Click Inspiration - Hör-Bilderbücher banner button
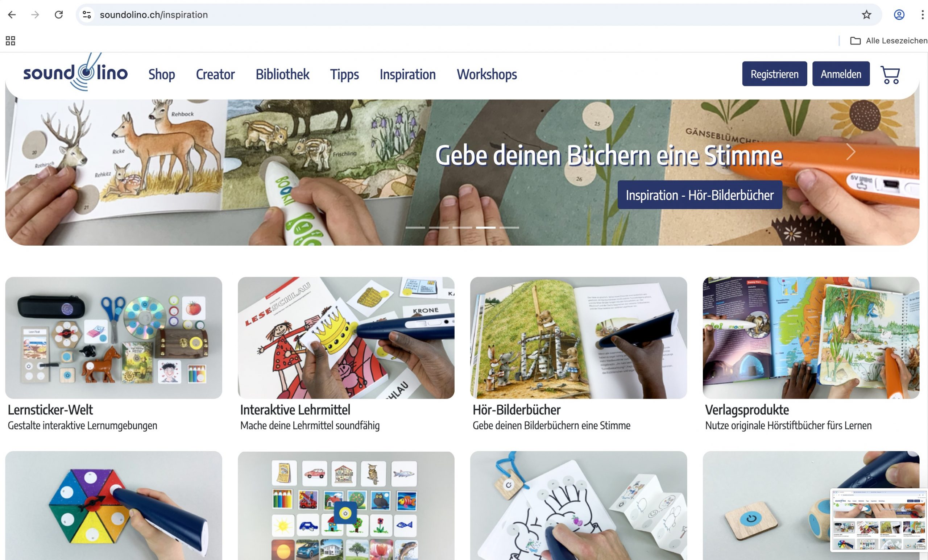The height and width of the screenshot is (560, 928). pos(700,195)
